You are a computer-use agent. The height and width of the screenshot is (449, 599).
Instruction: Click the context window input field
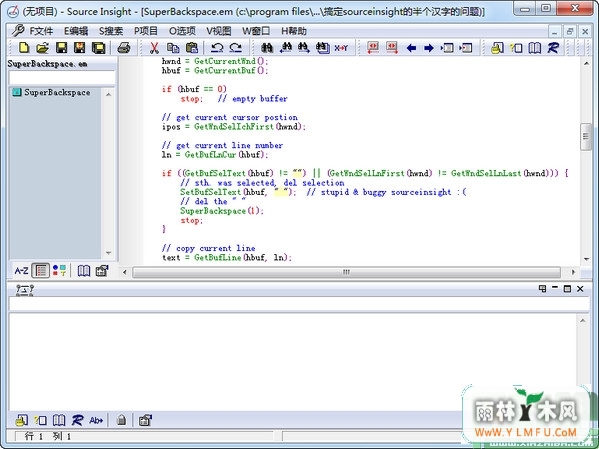[299, 305]
